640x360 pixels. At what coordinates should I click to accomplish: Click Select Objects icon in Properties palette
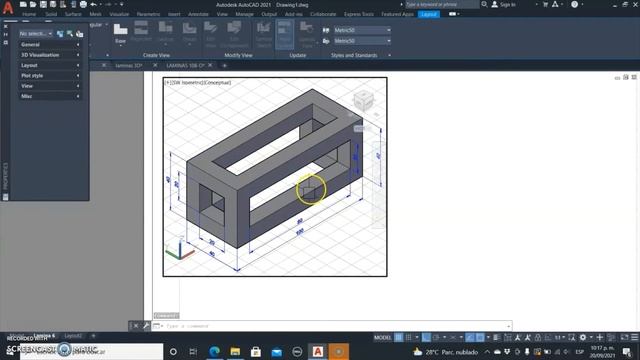tap(70, 34)
